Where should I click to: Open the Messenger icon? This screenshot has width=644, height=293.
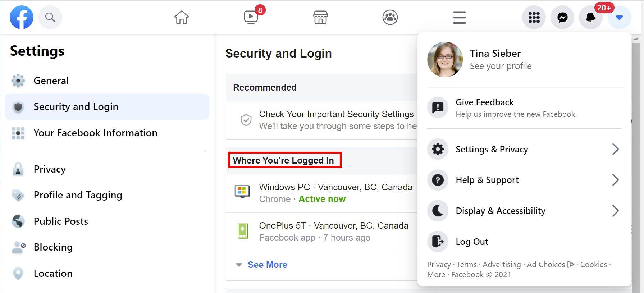(x=562, y=17)
